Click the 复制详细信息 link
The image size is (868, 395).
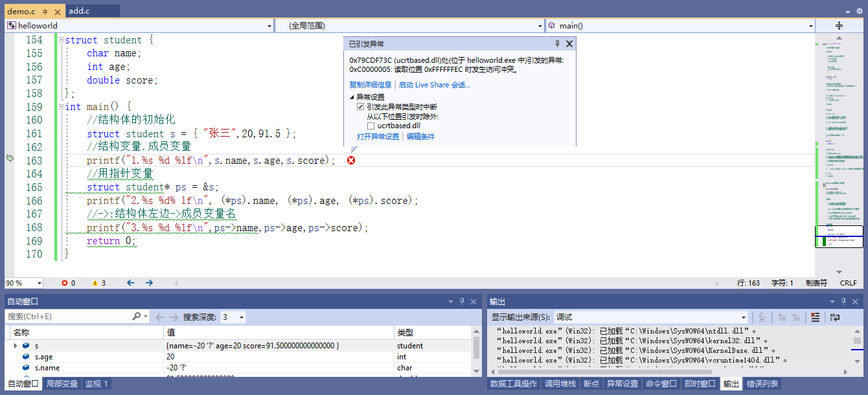(x=370, y=85)
